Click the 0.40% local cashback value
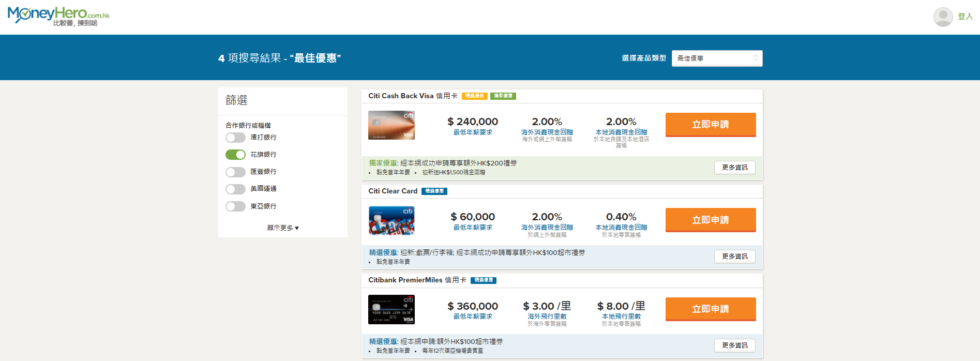The width and height of the screenshot is (980, 361). [621, 217]
